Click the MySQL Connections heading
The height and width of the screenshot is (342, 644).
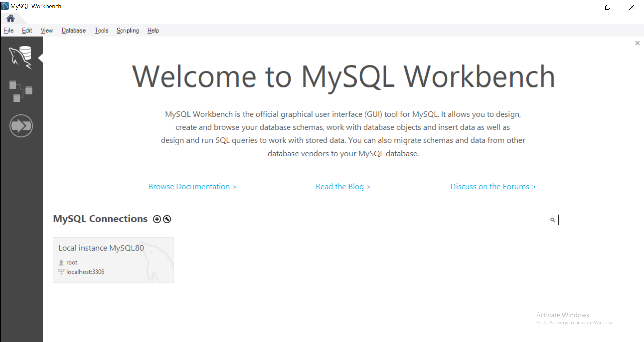(100, 219)
